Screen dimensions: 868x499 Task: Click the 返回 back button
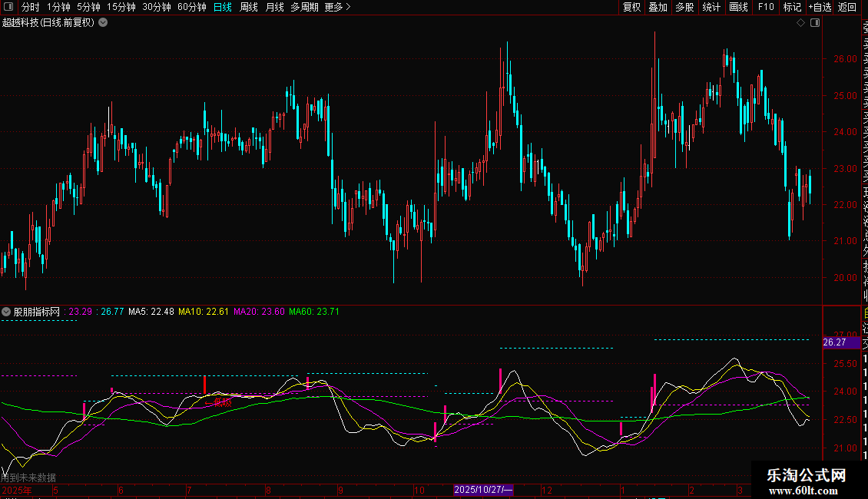point(847,7)
